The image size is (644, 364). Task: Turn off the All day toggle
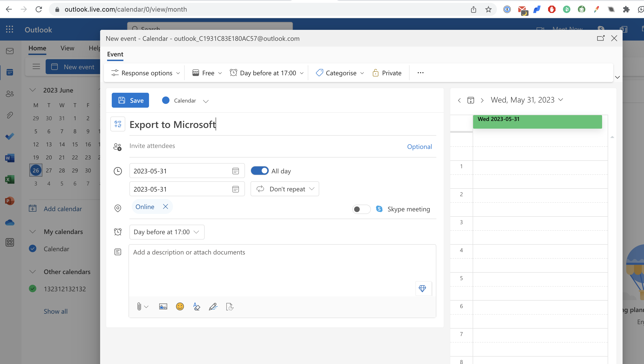pos(260,171)
